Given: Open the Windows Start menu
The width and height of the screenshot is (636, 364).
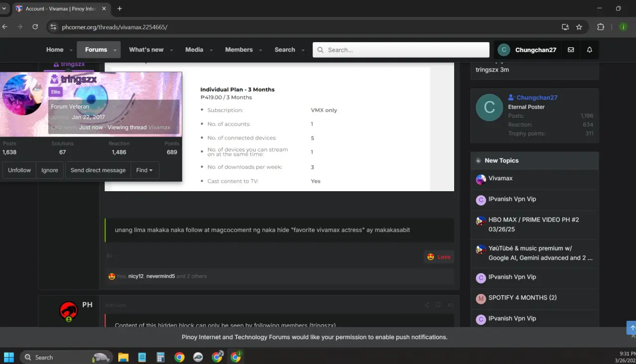Looking at the screenshot, I should point(9,357).
